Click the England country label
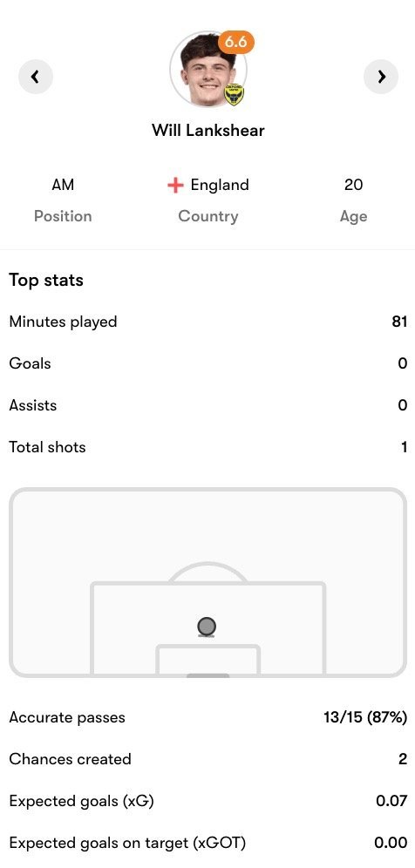 (220, 185)
